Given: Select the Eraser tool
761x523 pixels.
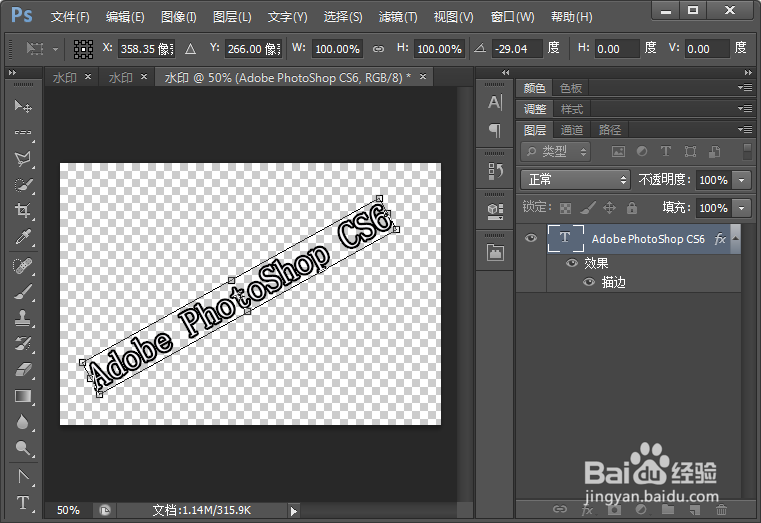Looking at the screenshot, I should pos(23,370).
